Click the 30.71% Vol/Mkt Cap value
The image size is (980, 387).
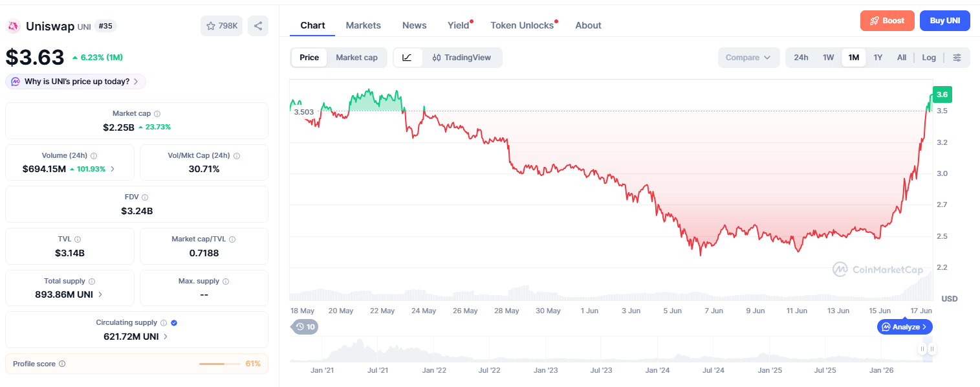[x=204, y=169]
